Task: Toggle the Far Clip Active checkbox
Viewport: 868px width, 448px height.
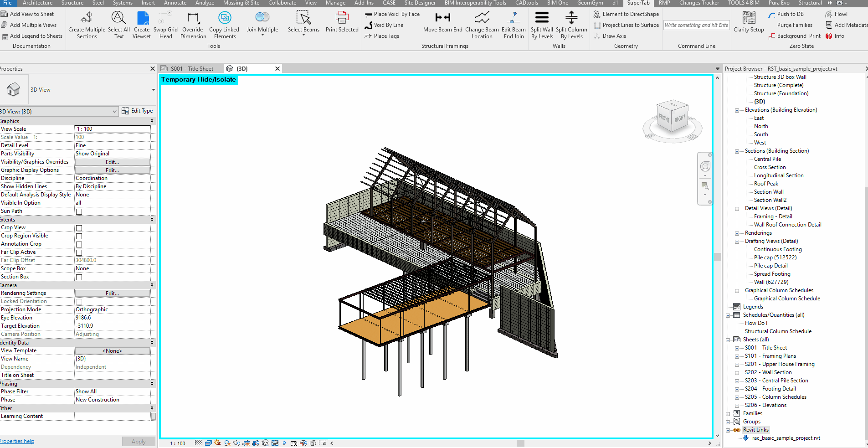Action: [79, 252]
